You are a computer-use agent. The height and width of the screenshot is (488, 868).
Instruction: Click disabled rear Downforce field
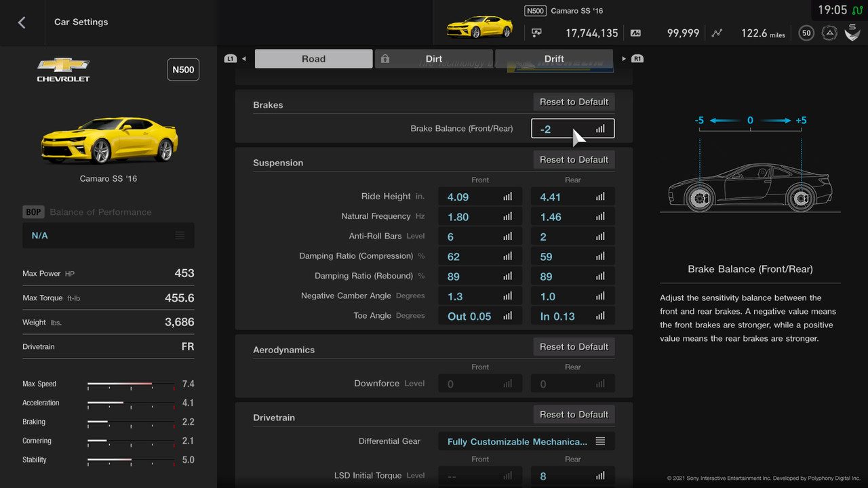tap(573, 384)
